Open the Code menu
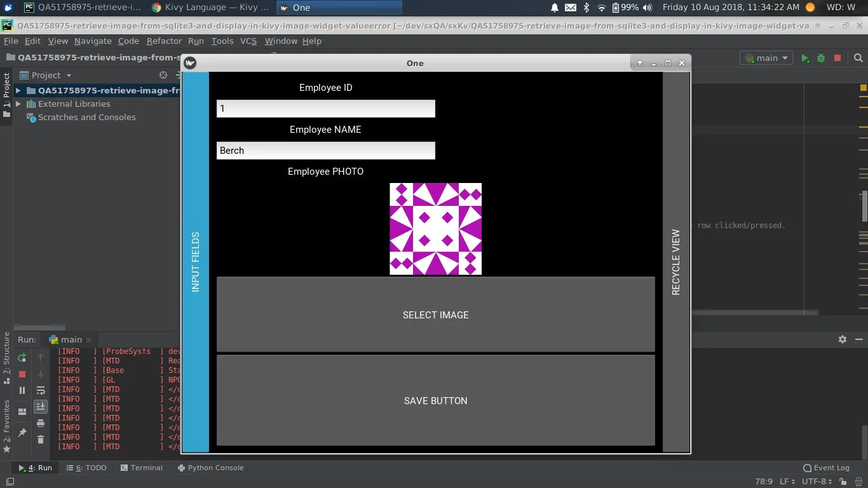 (x=128, y=41)
